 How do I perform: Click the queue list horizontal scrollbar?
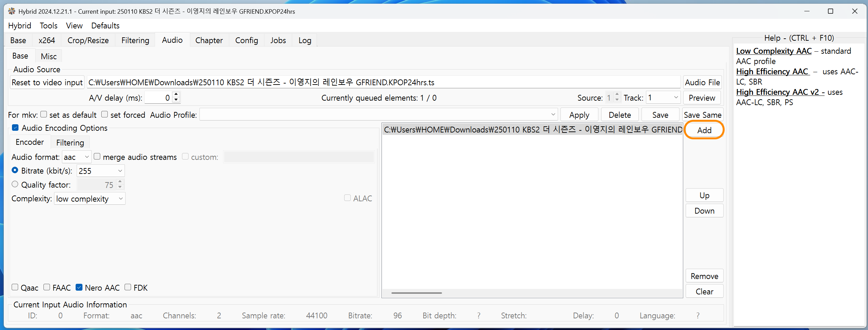click(x=416, y=293)
